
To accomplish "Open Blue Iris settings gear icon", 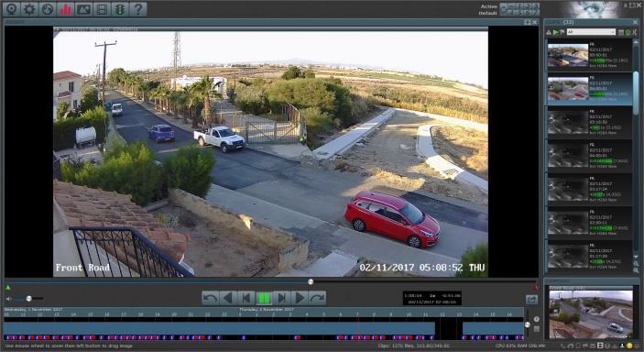I will pyautogui.click(x=29, y=9).
